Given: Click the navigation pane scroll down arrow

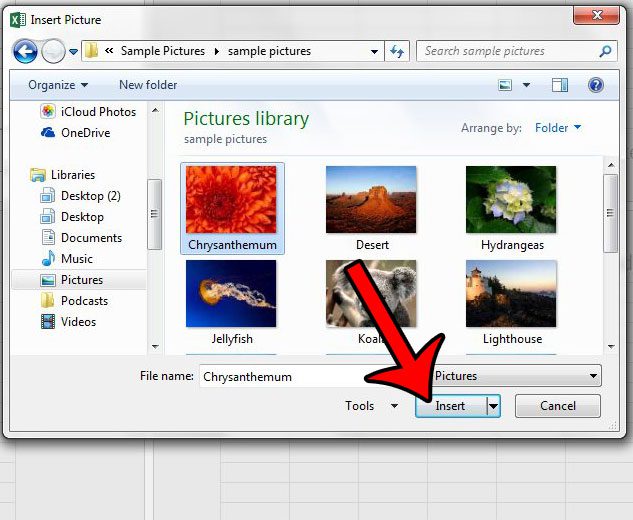Looking at the screenshot, I should point(155,346).
